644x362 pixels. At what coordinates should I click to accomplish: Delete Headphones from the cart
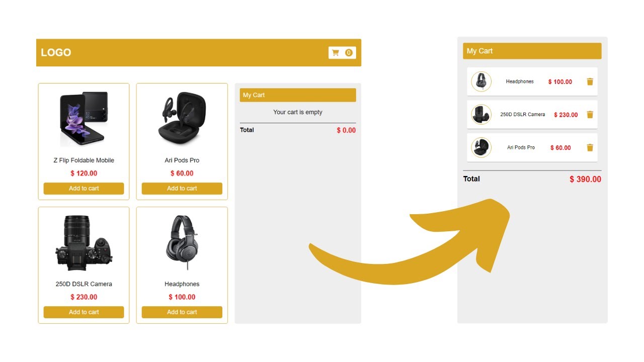pyautogui.click(x=590, y=81)
